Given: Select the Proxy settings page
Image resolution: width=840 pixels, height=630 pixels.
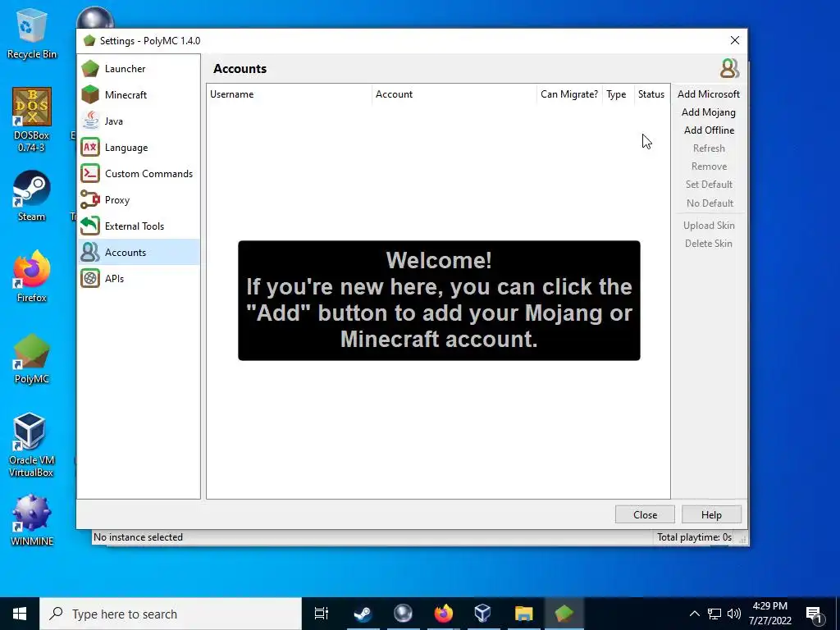Looking at the screenshot, I should tap(139, 200).
